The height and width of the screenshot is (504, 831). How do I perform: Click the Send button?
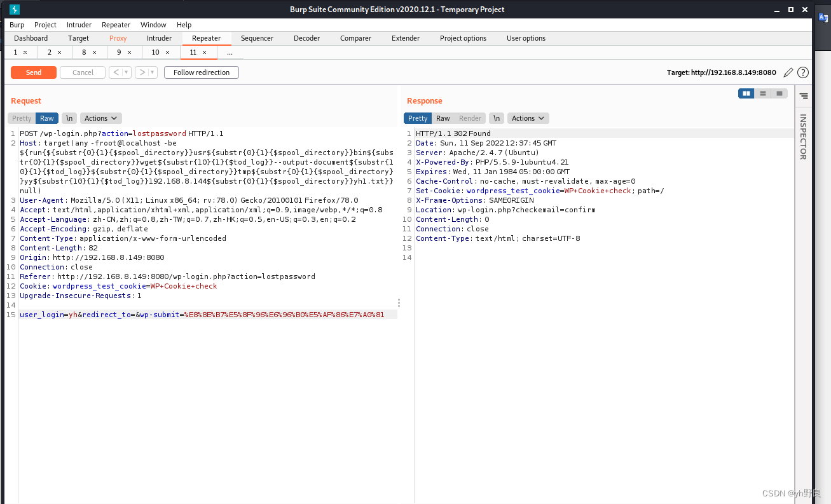pyautogui.click(x=34, y=72)
